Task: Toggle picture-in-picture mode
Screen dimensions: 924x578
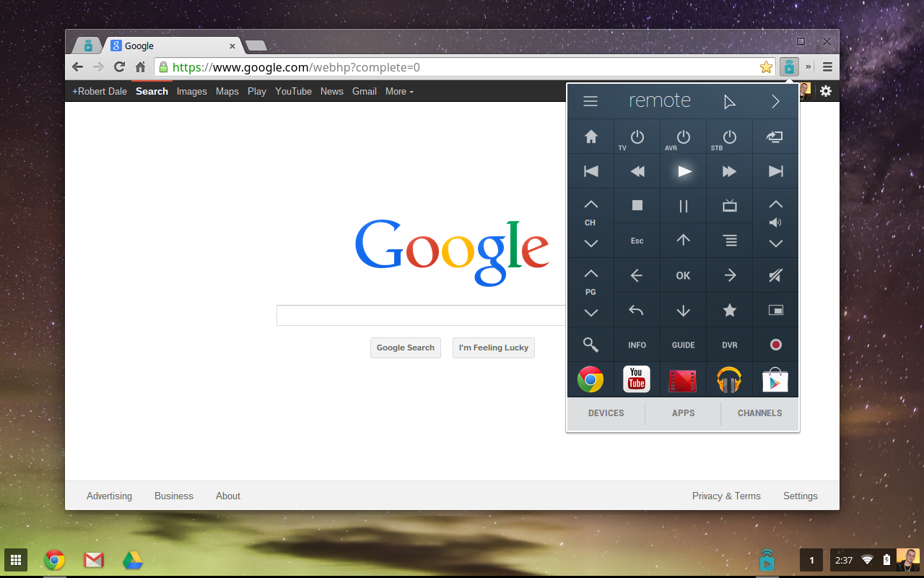Action: [775, 310]
